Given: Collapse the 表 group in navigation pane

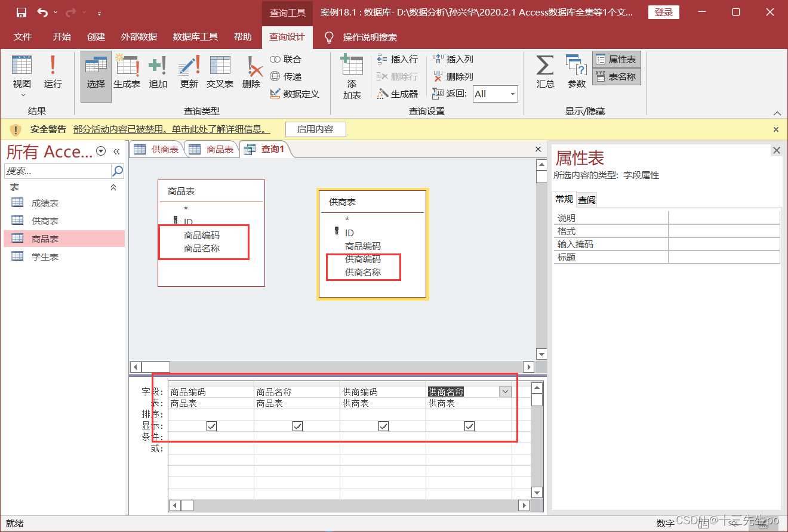Looking at the screenshot, I should click(113, 187).
